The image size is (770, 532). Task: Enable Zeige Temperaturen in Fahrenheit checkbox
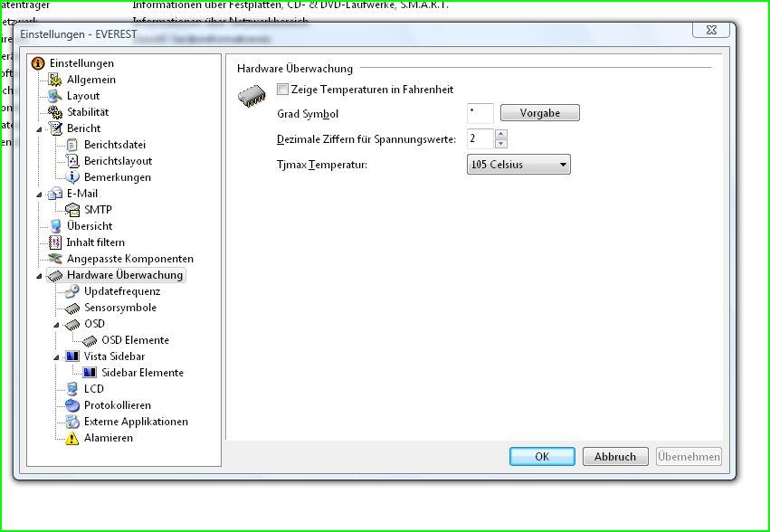click(x=283, y=90)
